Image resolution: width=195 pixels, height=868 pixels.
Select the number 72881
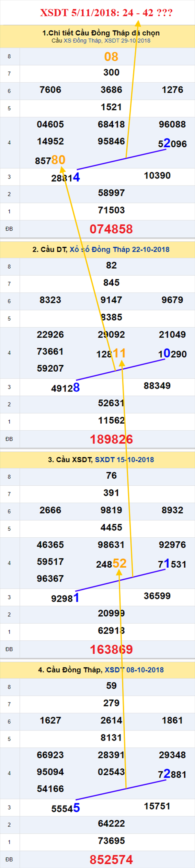172,774
